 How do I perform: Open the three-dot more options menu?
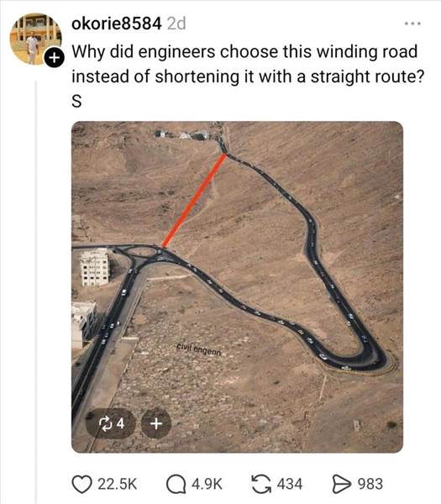pyautogui.click(x=412, y=24)
